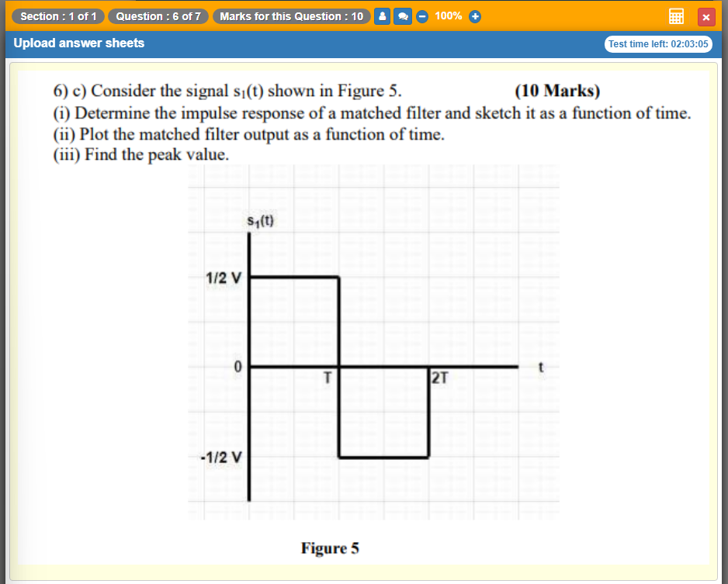728x584 pixels.
Task: Select the red close icon on the toolbar
Action: click(x=705, y=16)
